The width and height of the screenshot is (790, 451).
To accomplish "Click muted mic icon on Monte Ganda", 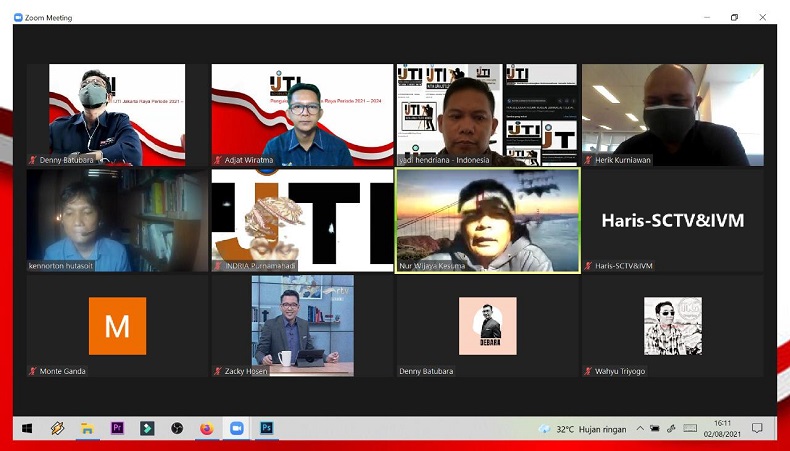I will coord(33,371).
